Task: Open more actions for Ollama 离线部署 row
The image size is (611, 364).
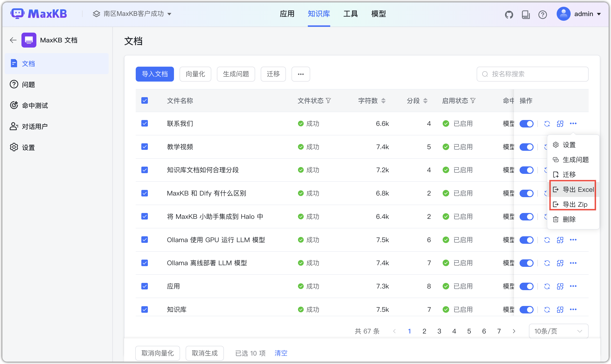Action: (x=573, y=263)
